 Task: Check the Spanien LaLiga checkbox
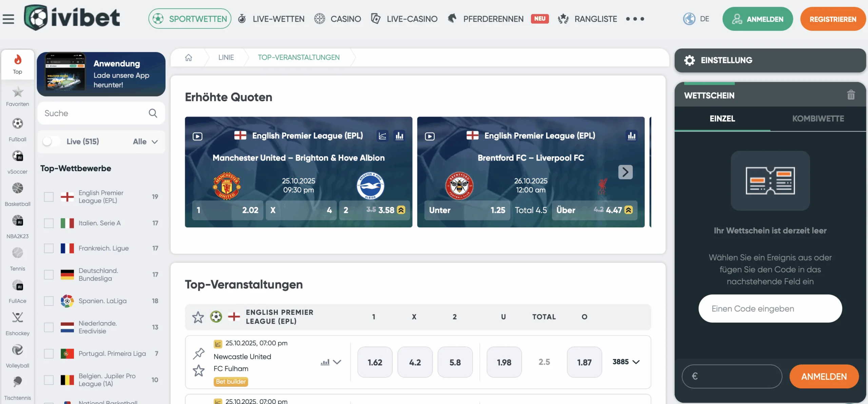[48, 301]
